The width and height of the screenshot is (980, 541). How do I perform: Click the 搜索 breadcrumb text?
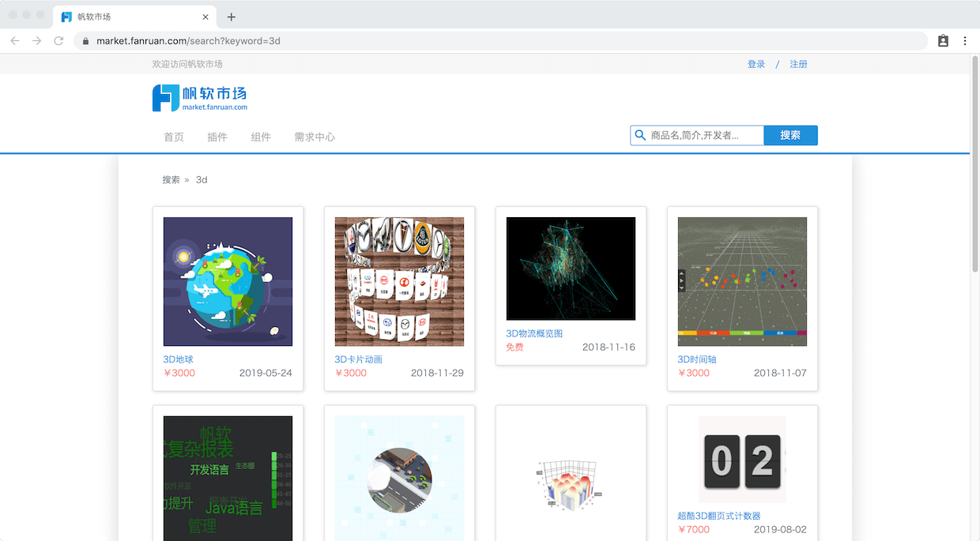[x=171, y=180]
